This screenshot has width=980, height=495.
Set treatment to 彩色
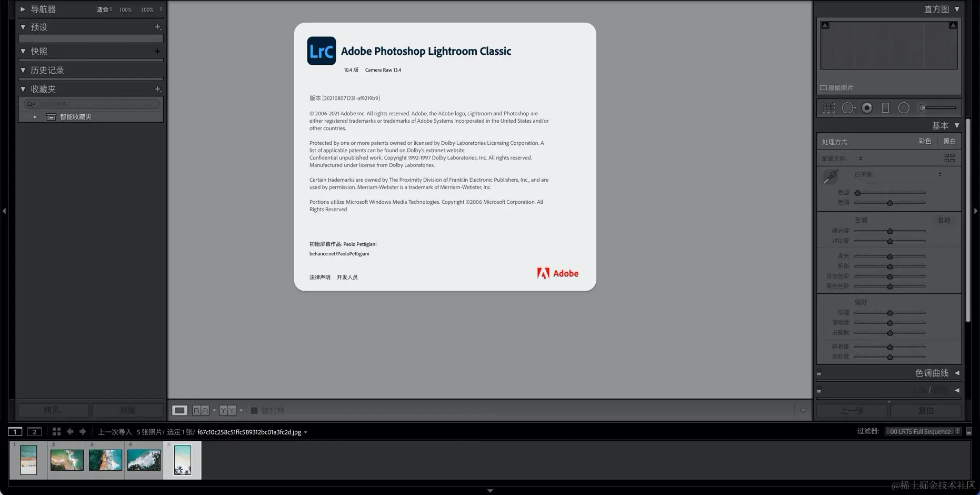click(925, 141)
